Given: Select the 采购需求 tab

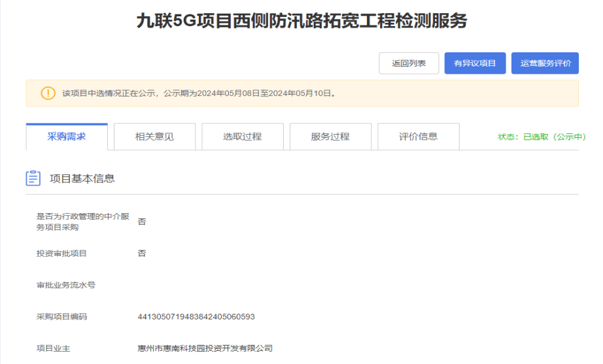Looking at the screenshot, I should tap(67, 137).
